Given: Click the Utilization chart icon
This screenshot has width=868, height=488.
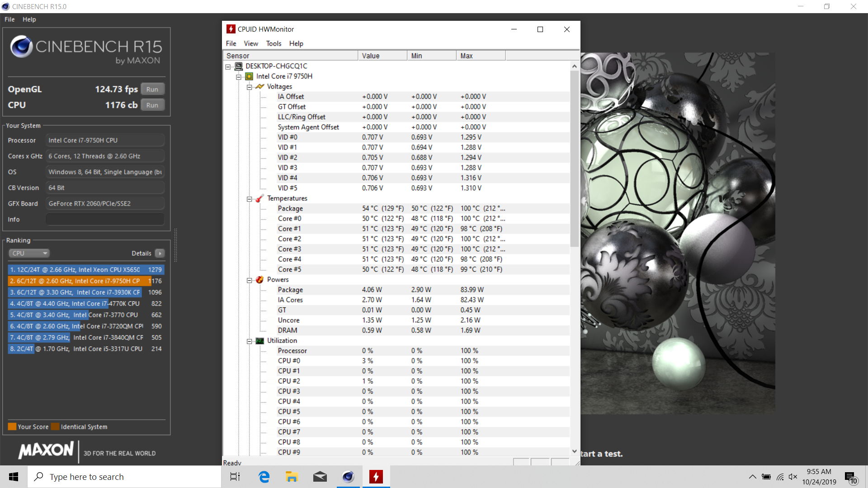Looking at the screenshot, I should point(259,341).
